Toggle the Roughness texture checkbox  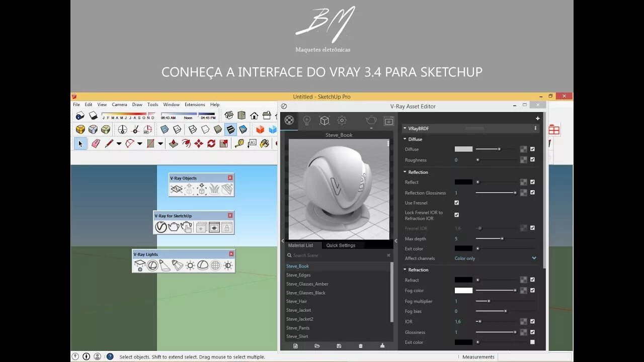click(x=532, y=159)
